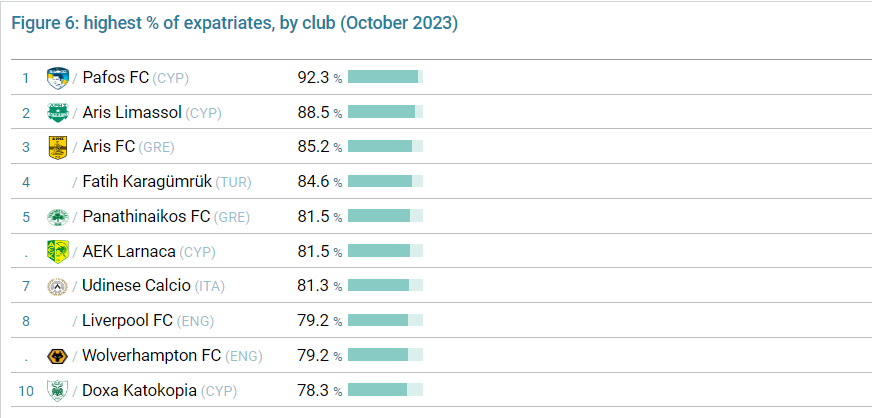This screenshot has height=418, width=872.
Task: Click the Doxa Katokopia club crest
Action: tap(57, 390)
